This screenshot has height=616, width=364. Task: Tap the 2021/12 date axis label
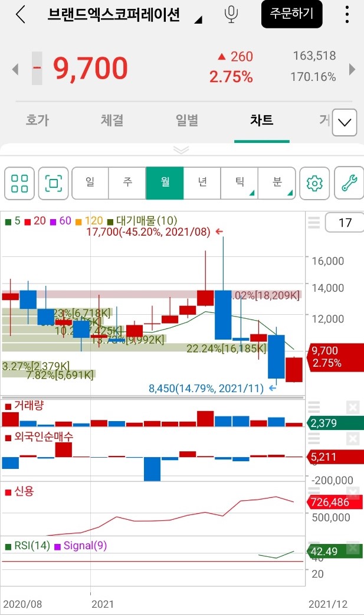[328, 604]
